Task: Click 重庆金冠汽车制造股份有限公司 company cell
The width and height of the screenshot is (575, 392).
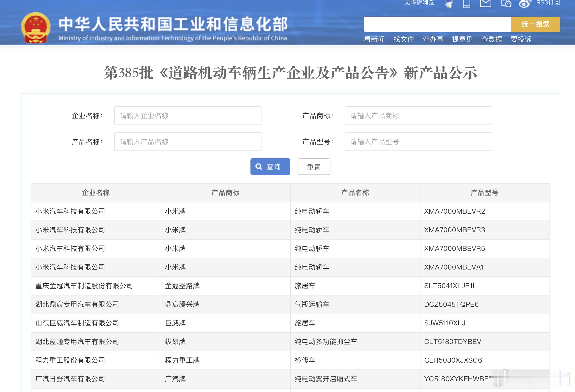Action: 96,286
